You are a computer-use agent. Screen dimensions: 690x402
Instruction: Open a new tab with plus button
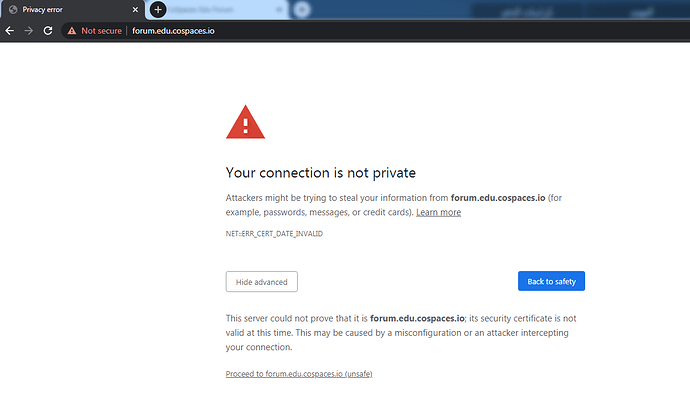[x=158, y=10]
